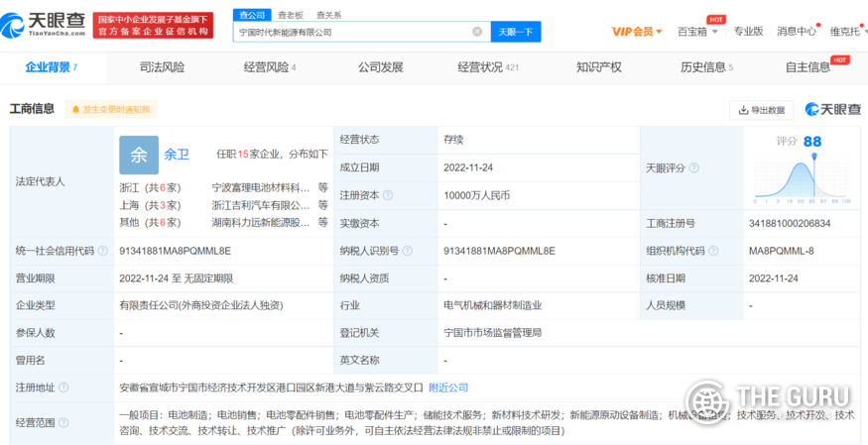The image size is (868, 445).
Task: Click the organization code MA8PQMML-8
Action: click(781, 251)
